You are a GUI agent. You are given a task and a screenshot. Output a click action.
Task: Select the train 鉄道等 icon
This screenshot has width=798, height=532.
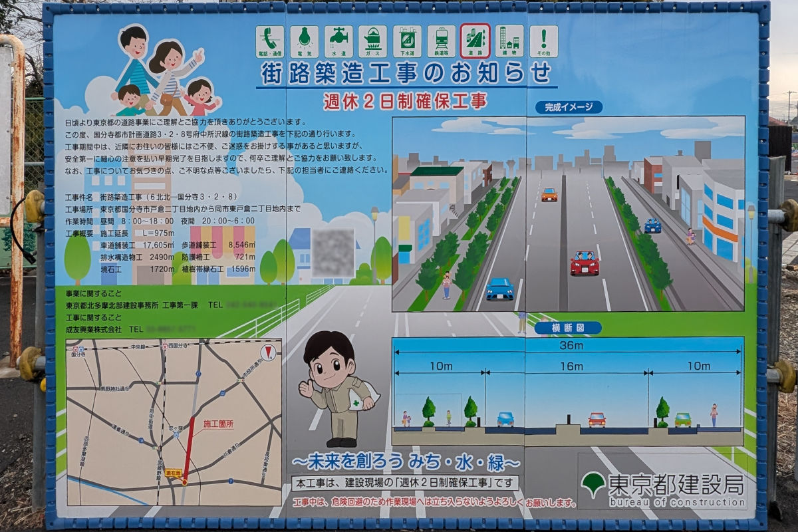pos(441,41)
